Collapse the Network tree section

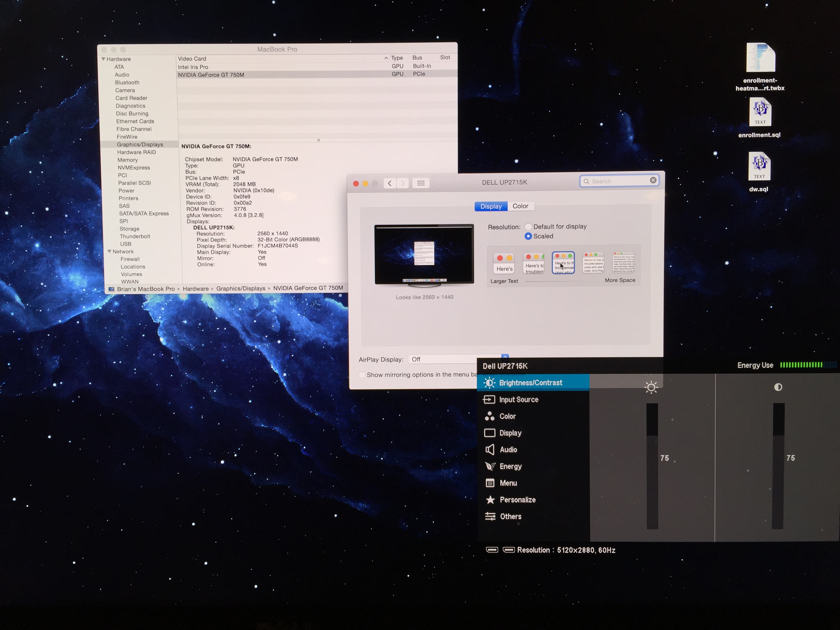(x=109, y=251)
